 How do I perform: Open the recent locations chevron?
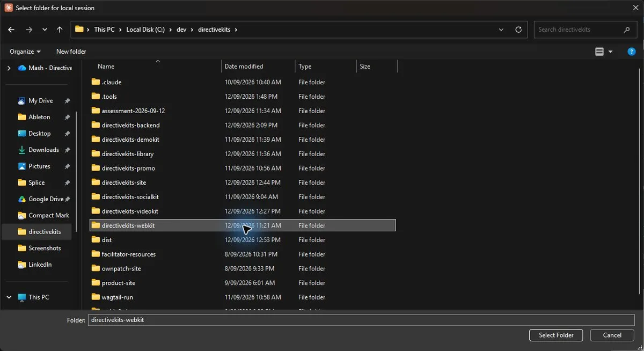click(x=45, y=30)
